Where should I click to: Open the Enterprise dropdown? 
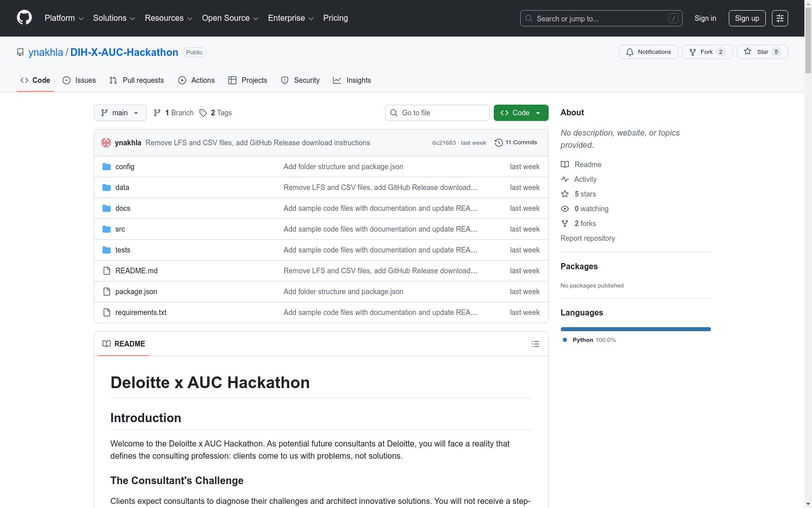point(291,18)
